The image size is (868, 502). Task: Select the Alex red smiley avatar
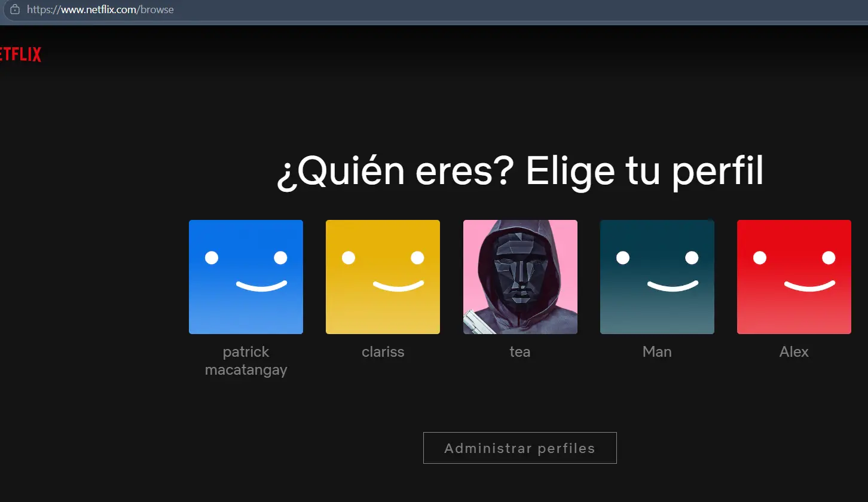(794, 277)
